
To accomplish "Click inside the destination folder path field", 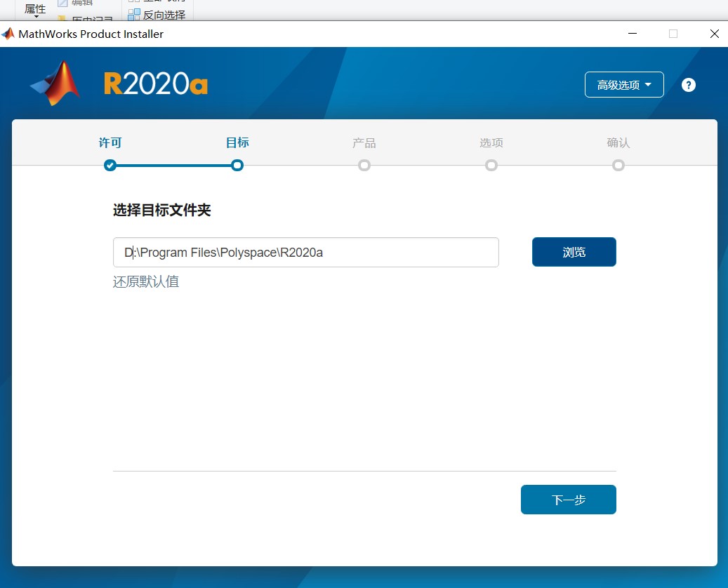I will (x=305, y=252).
